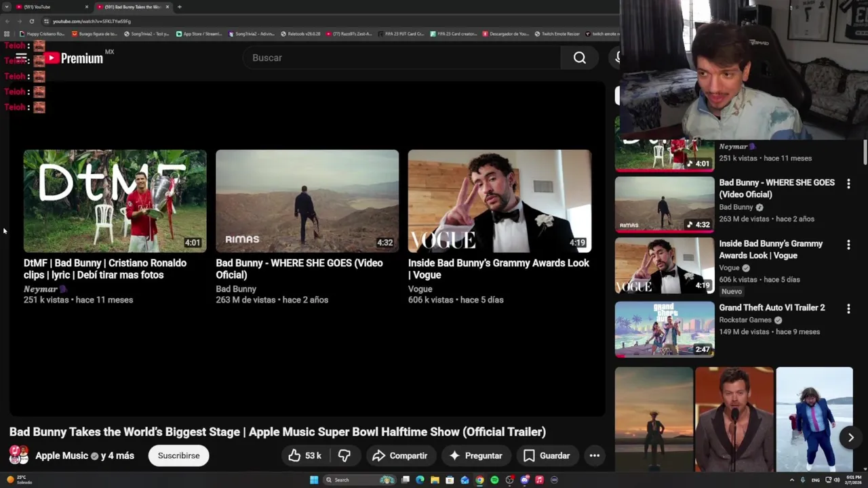Open Happy Cristiano Ro... bookmark
The width and height of the screenshot is (868, 488).
(42, 33)
